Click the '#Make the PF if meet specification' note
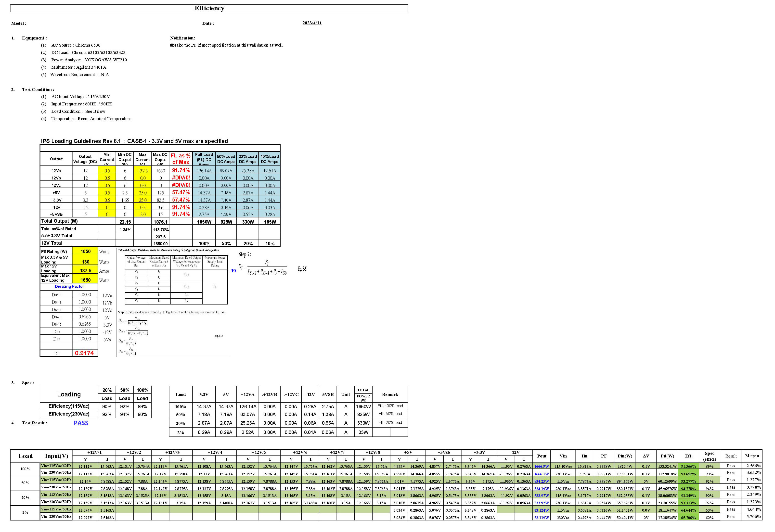775x532 pixels. [226, 45]
